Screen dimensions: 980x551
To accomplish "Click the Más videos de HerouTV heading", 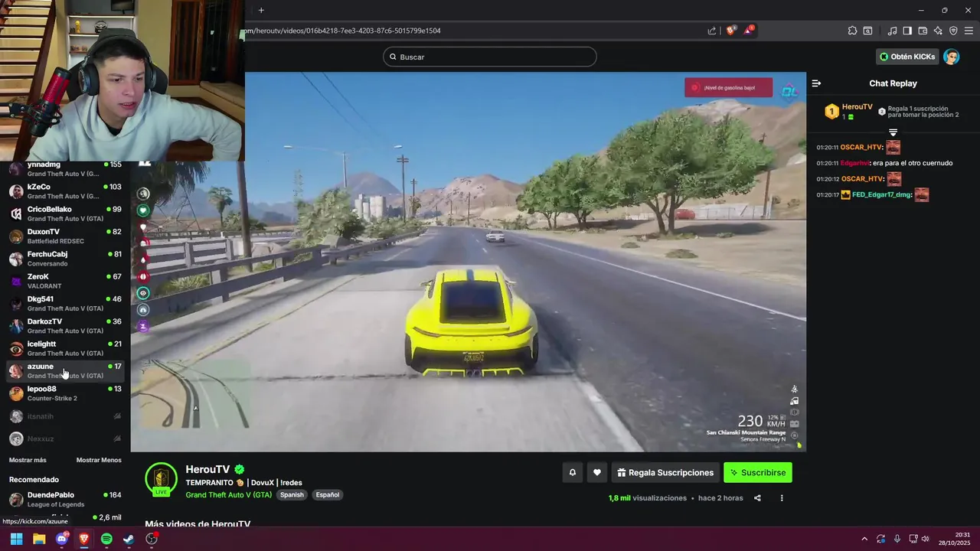I will tap(198, 524).
